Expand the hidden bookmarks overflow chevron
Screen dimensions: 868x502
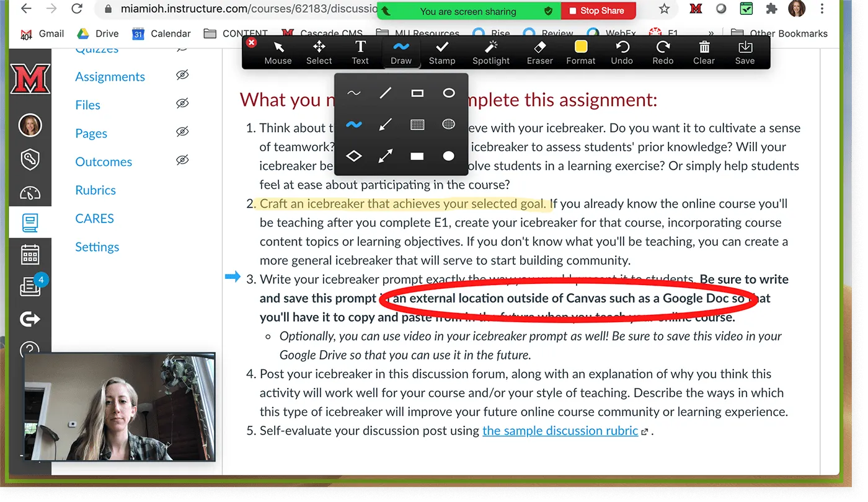coord(711,33)
